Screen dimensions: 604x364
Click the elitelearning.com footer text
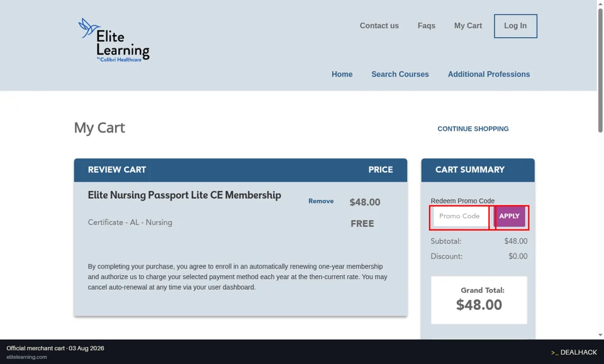[x=26, y=357]
